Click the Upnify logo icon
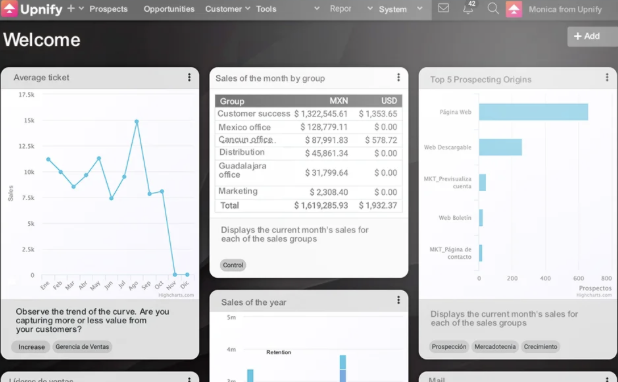 coord(9,9)
